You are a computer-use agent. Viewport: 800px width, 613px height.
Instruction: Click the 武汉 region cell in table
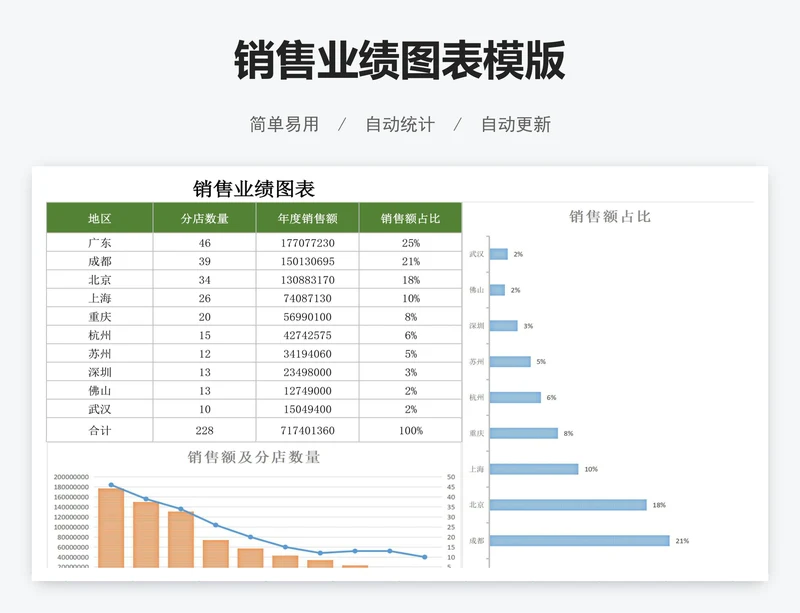click(99, 409)
